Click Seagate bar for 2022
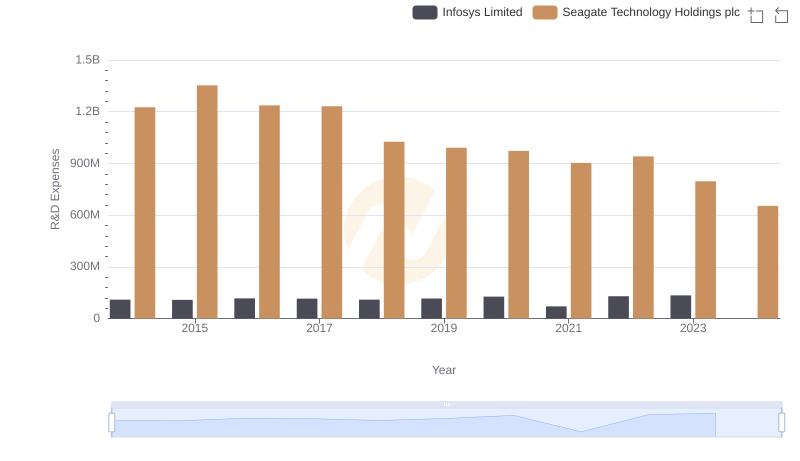Screen dimensions: 800x461 pos(643,237)
